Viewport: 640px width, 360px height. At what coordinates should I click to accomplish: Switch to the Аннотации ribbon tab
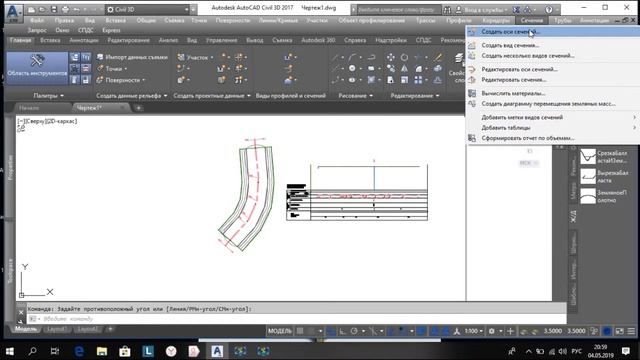pyautogui.click(x=84, y=40)
